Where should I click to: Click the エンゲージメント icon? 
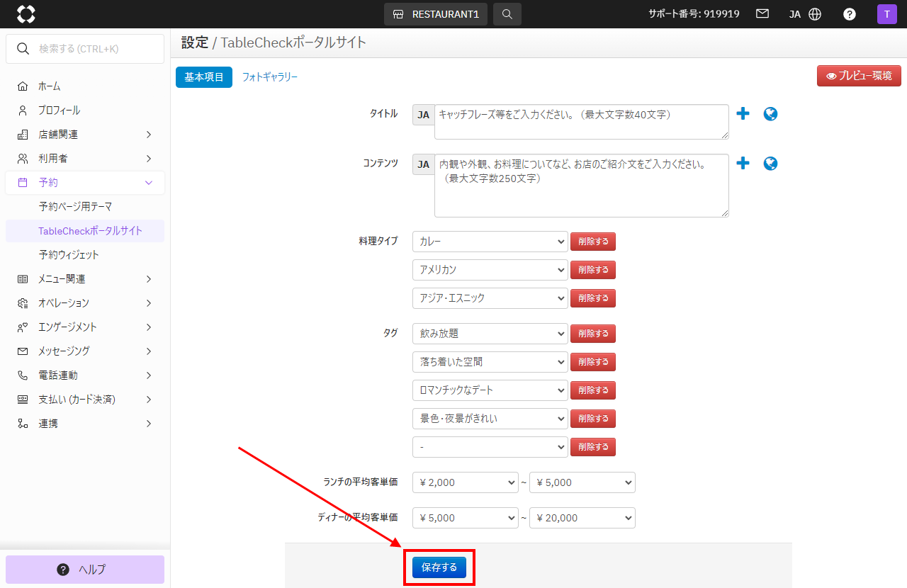pos(23,327)
